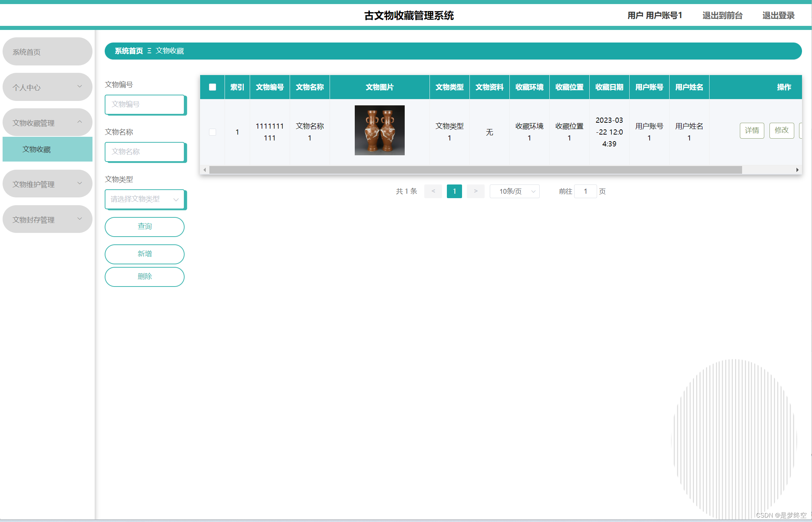
Task: Go to previous page arrow
Action: (433, 191)
